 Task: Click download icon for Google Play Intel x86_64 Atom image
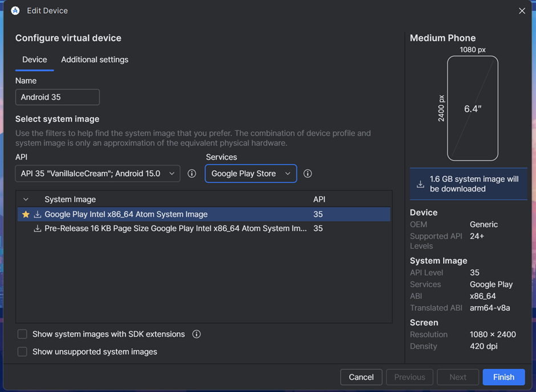pos(37,214)
